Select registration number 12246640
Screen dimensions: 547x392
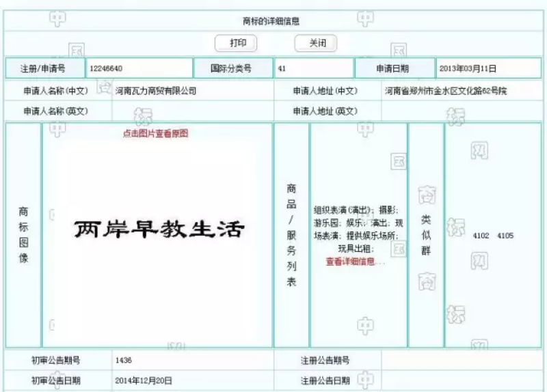point(106,68)
